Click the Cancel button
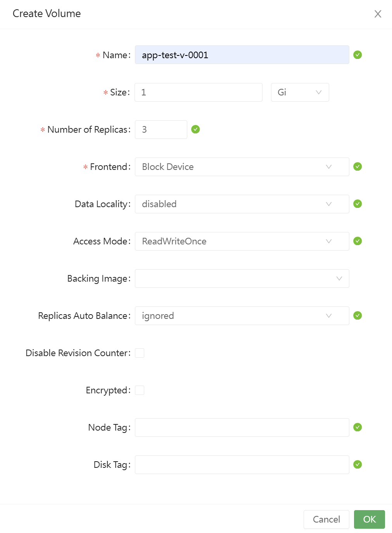This screenshot has width=392, height=533. [326, 519]
